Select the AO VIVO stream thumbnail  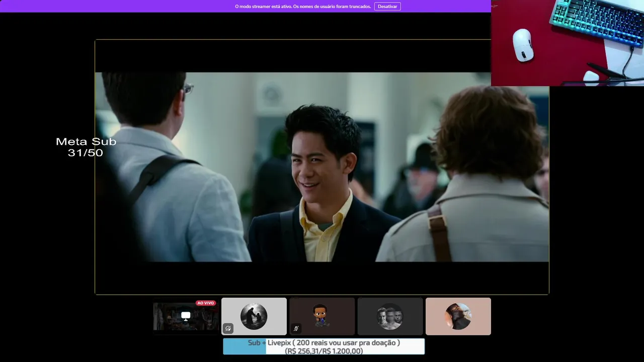pyautogui.click(x=186, y=316)
